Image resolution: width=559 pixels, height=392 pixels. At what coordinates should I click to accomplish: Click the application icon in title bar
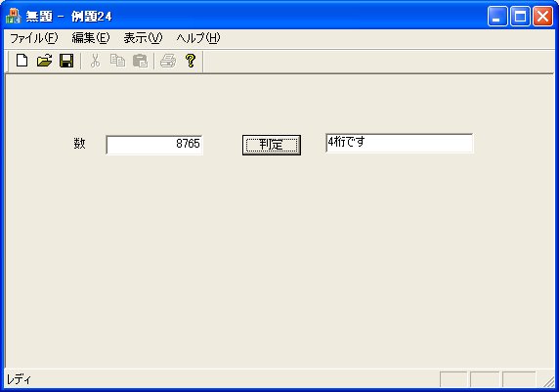(14, 16)
